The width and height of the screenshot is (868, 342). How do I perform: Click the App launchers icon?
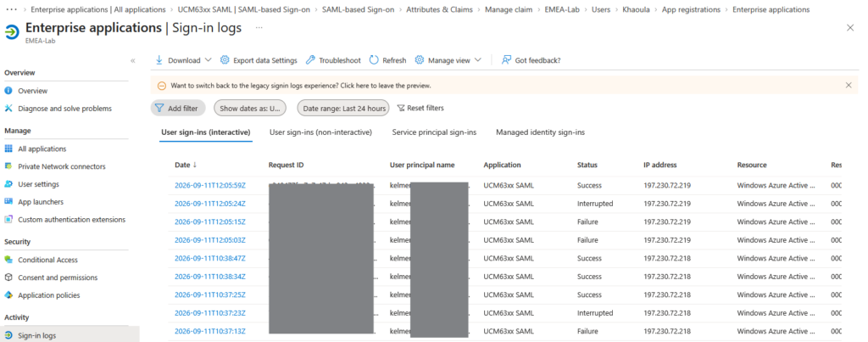pyautogui.click(x=8, y=202)
